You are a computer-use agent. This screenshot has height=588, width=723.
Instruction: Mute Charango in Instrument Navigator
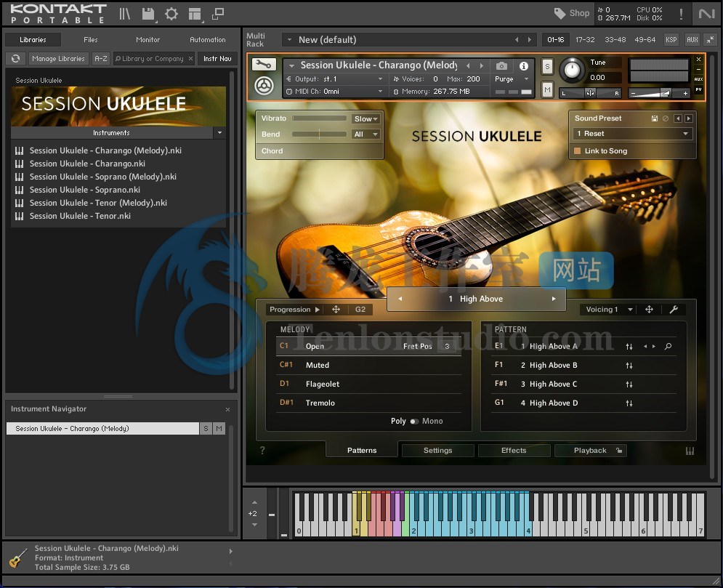pyautogui.click(x=219, y=428)
